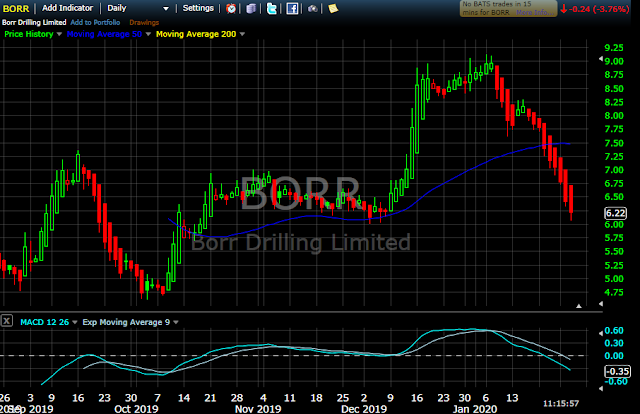The width and height of the screenshot is (640, 414).
Task: Close the MACD panel with X icon
Action: tap(7, 321)
